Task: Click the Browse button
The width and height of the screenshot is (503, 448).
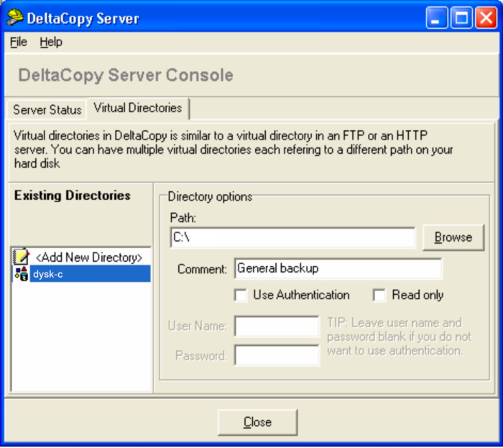Action: pos(453,237)
